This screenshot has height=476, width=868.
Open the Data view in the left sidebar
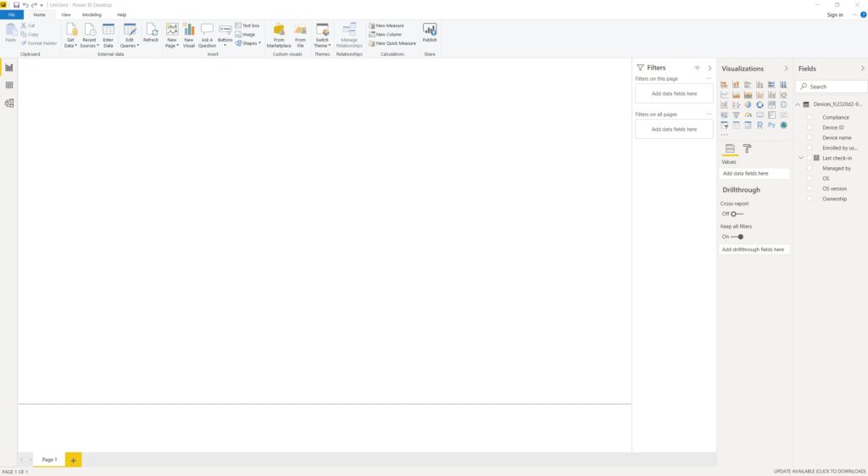tap(9, 85)
